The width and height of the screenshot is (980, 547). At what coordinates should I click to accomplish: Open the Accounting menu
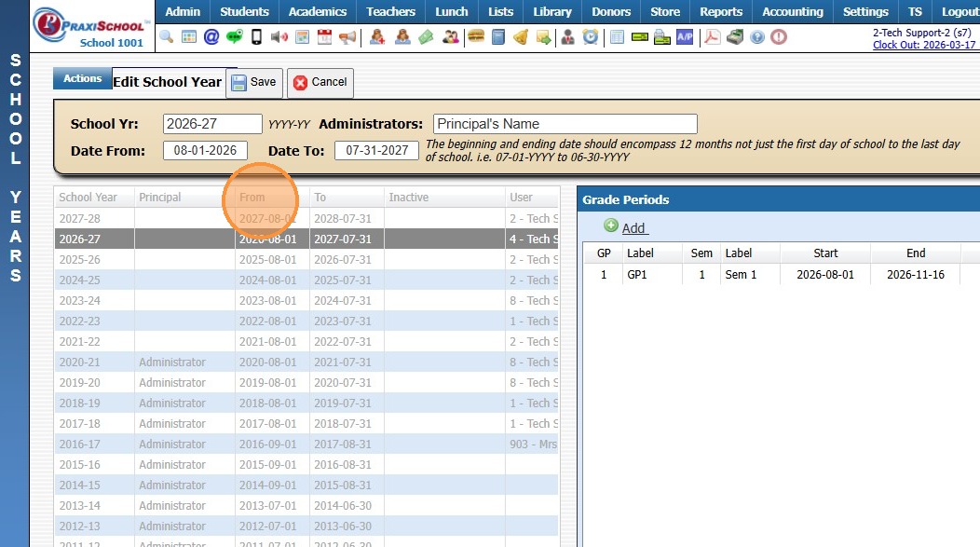[x=792, y=12]
